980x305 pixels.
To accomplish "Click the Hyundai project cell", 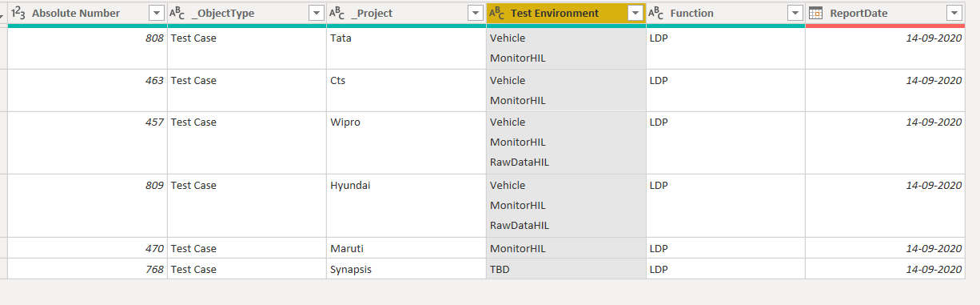I will coord(406,206).
